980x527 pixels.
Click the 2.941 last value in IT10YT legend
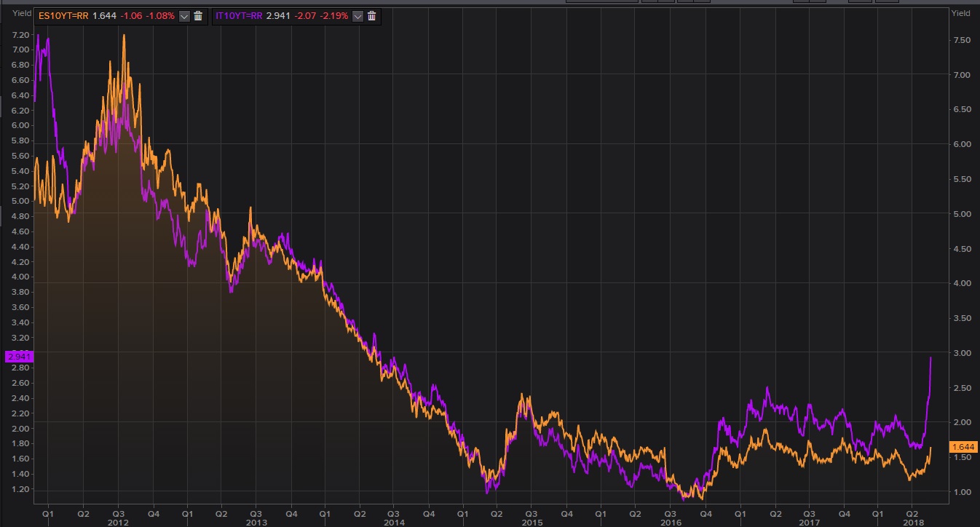[x=278, y=16]
